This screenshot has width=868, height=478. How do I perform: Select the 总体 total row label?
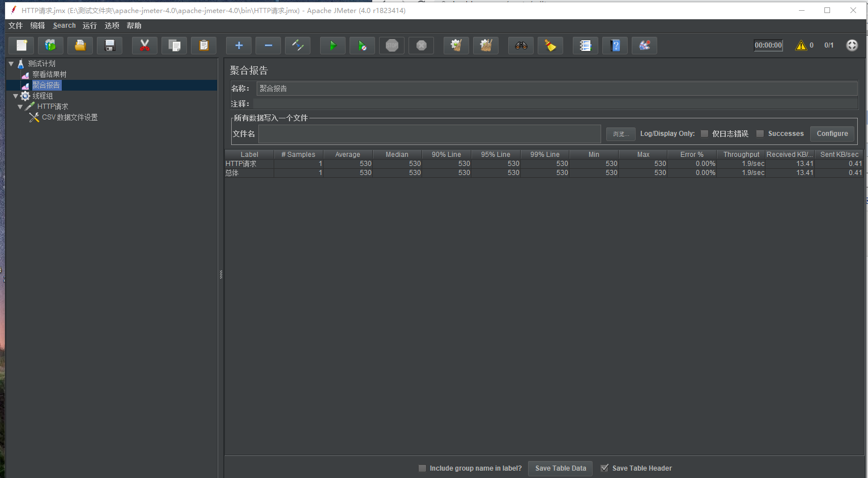[x=232, y=173]
